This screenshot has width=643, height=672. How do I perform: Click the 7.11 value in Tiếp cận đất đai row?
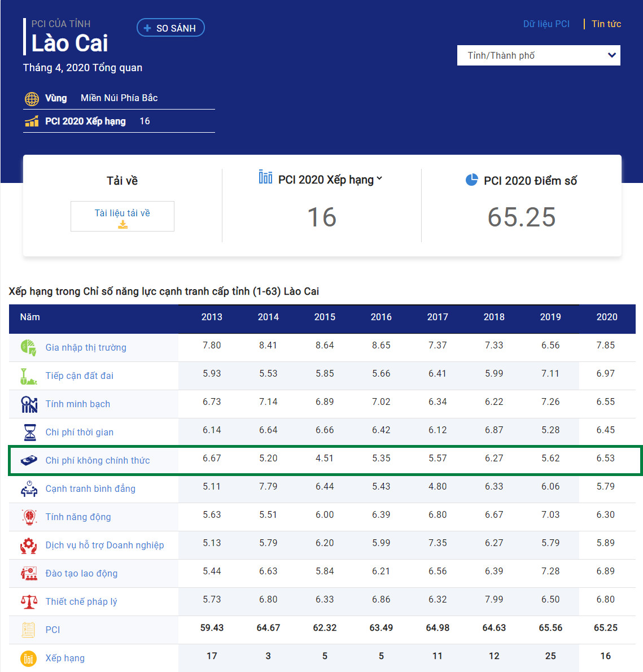coord(550,374)
